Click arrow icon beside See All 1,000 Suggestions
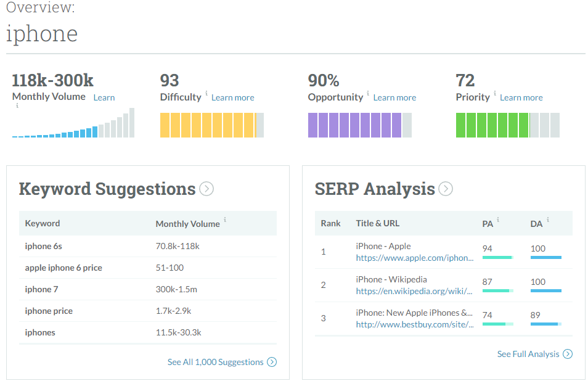The width and height of the screenshot is (588, 386). (x=272, y=362)
